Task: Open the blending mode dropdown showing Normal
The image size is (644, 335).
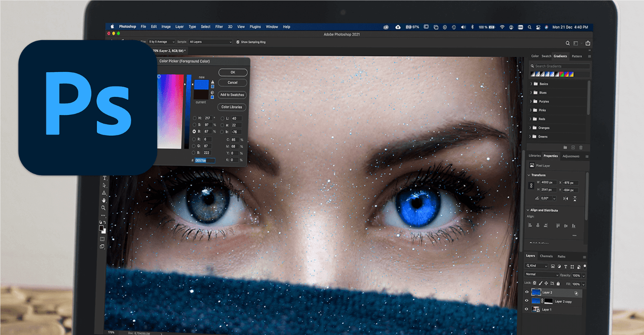Action: point(542,275)
